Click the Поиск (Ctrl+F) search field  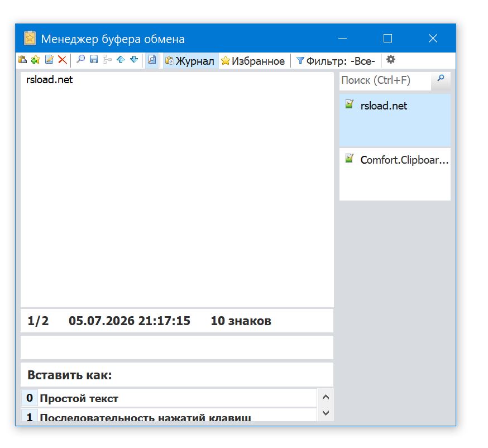pos(385,80)
